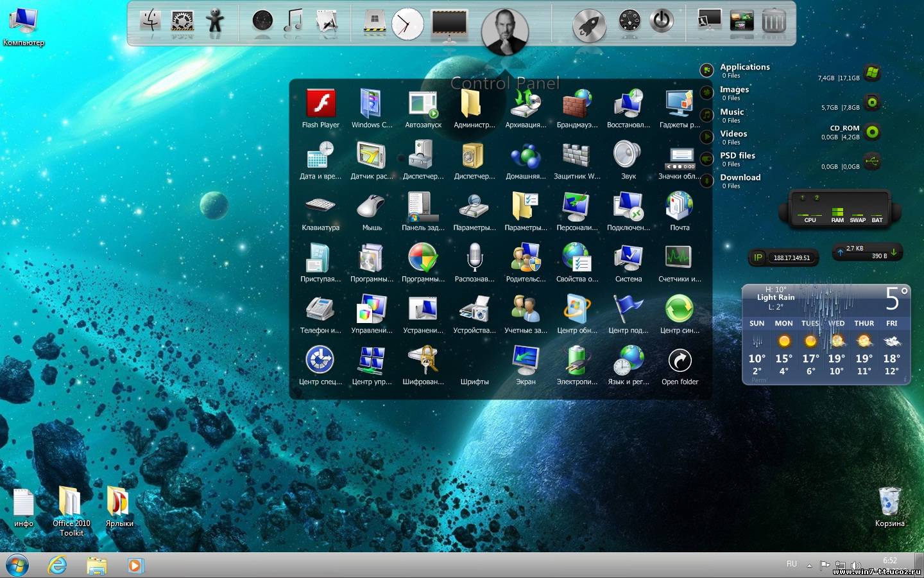Open the trash can in the dock
924x578 pixels.
774,21
